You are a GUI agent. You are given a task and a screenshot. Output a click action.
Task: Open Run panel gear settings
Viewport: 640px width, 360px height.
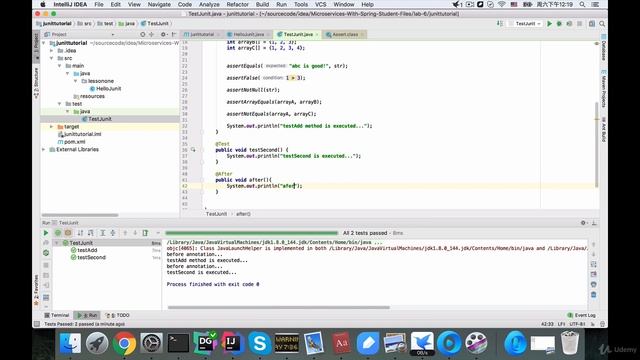pos(583,223)
